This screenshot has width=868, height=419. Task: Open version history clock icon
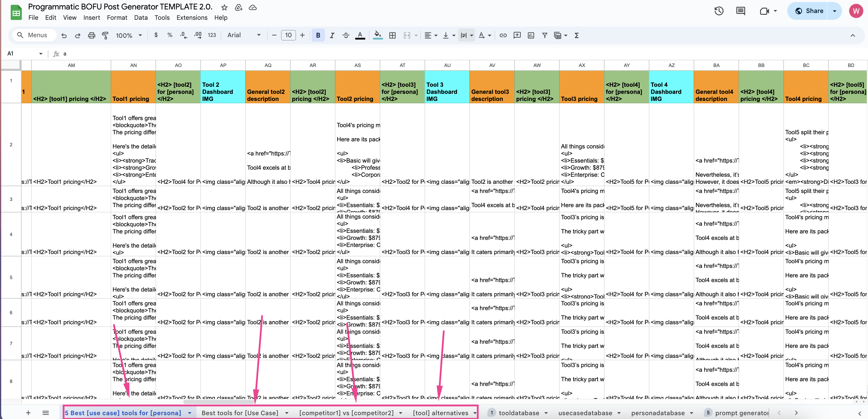pos(719,11)
